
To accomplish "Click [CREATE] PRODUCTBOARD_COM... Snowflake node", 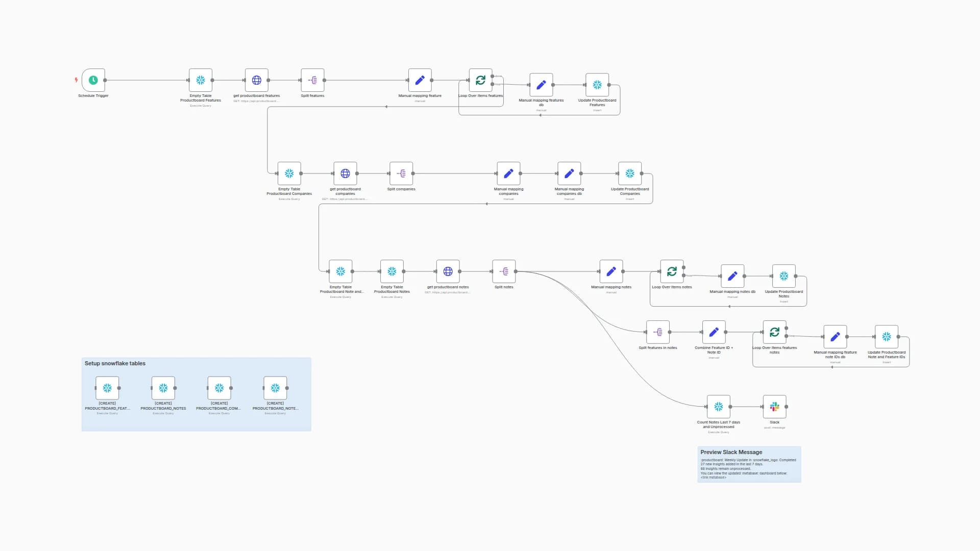I will 219,388.
